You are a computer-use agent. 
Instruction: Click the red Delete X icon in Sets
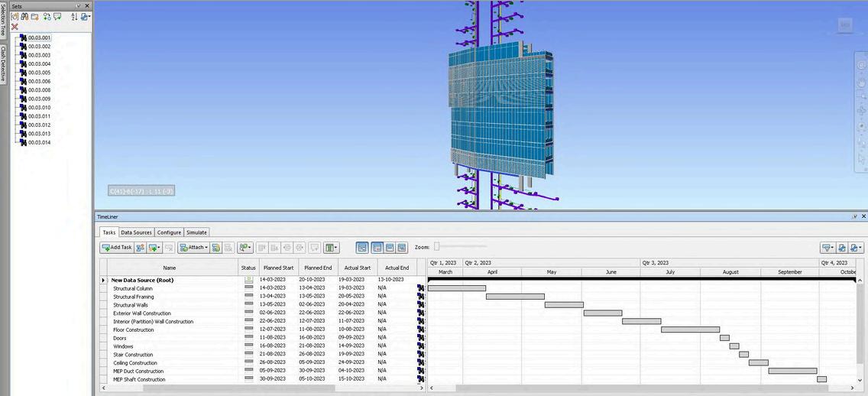tap(15, 27)
